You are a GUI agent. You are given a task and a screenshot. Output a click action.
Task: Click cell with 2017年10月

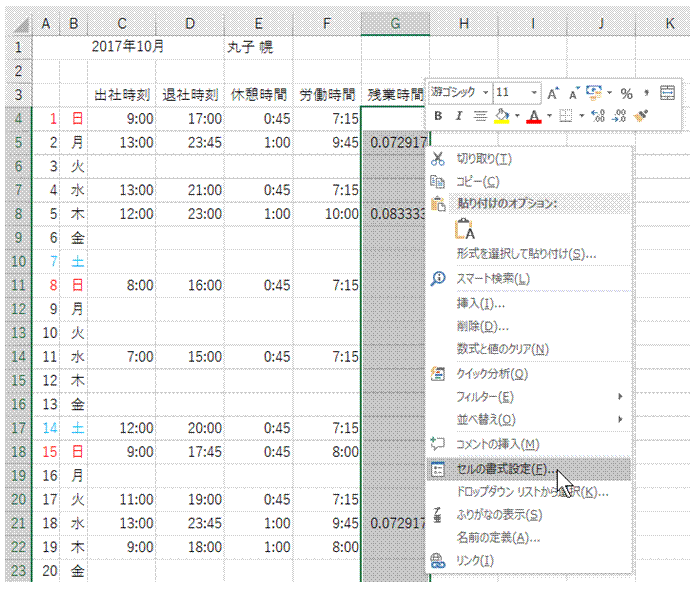pyautogui.click(x=128, y=46)
